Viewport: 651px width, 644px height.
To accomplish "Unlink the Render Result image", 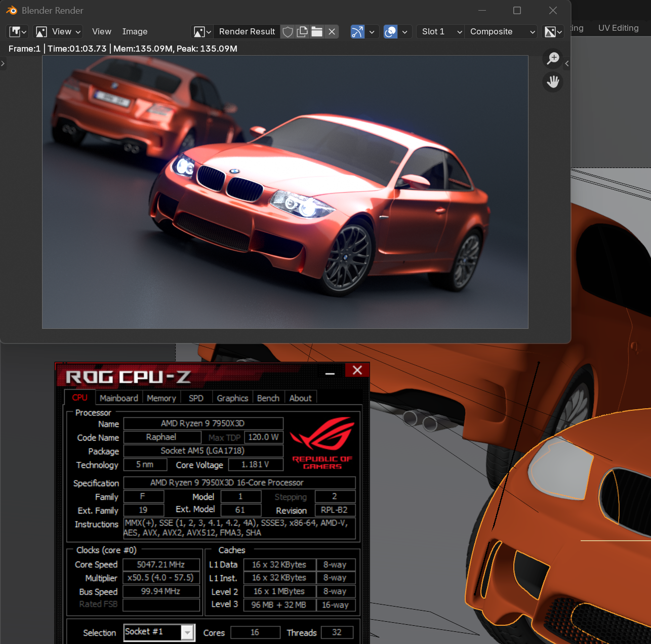I will tap(332, 31).
